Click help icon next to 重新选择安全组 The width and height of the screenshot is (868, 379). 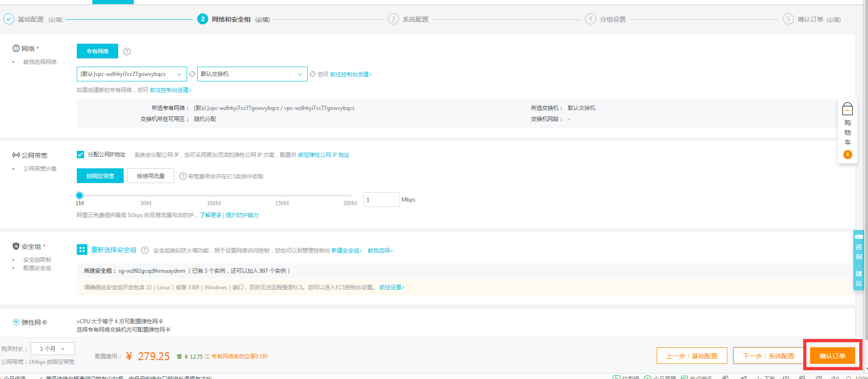point(145,250)
